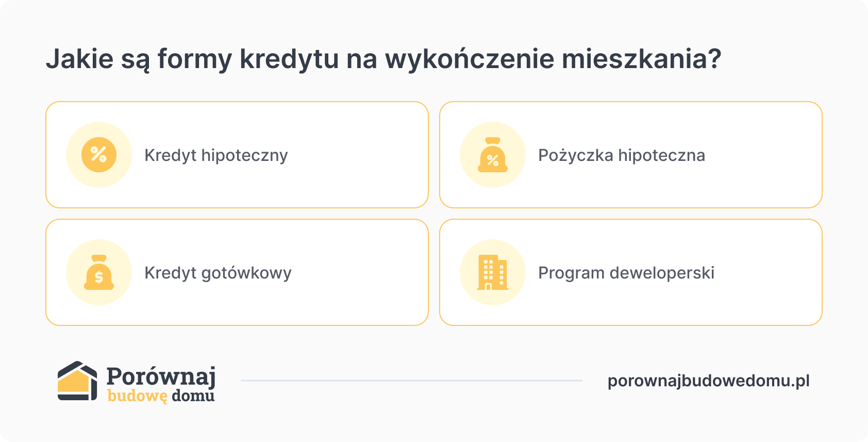Image resolution: width=868 pixels, height=442 pixels.
Task: Click the house logo icon
Action: 77,381
